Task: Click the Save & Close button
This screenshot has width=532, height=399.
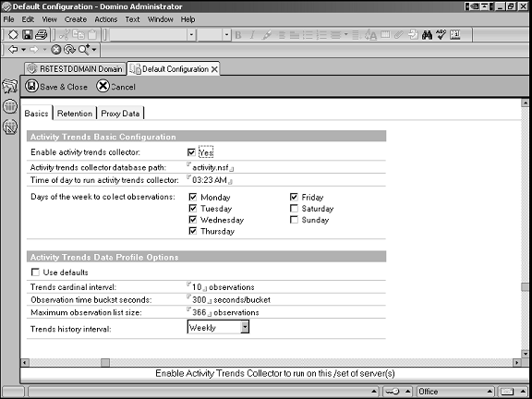Action: (56, 87)
